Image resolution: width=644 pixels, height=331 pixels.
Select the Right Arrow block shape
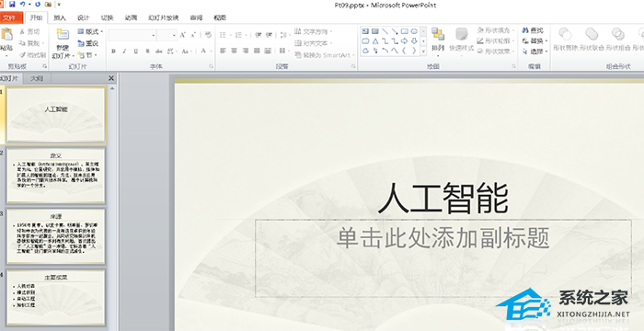point(405,41)
